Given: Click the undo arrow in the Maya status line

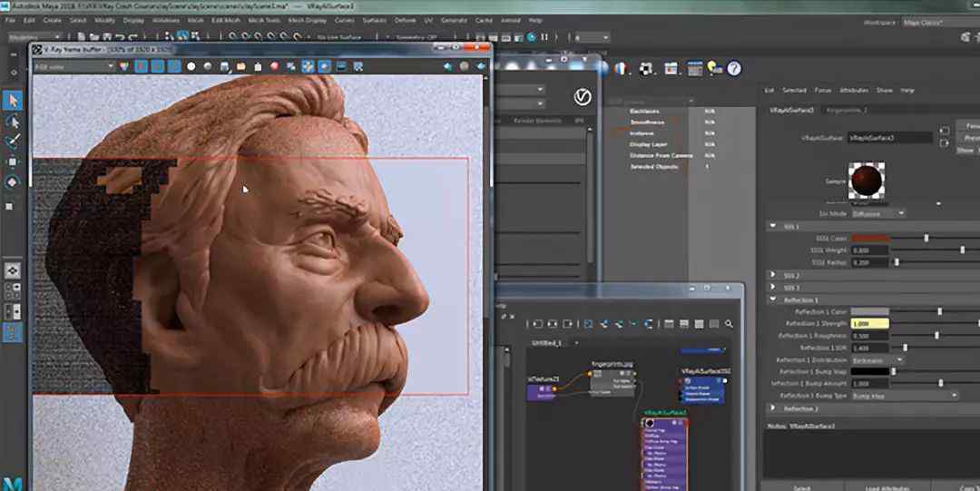Looking at the screenshot, I should [x=122, y=37].
